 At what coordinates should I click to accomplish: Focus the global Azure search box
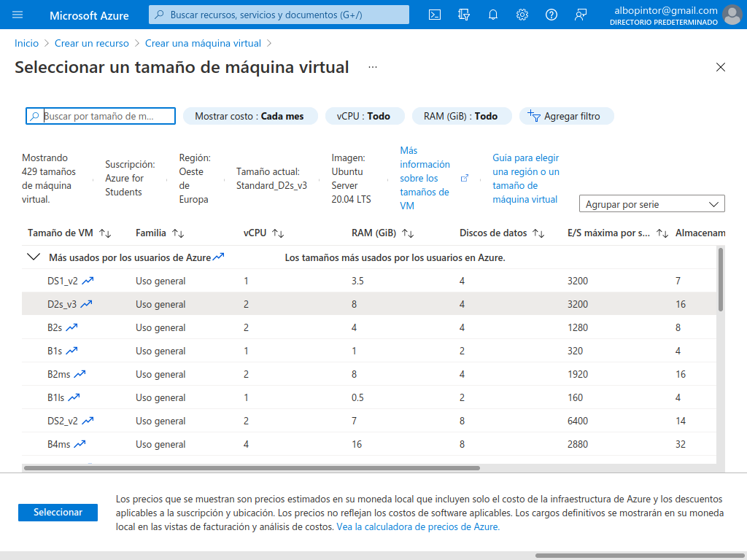tap(279, 15)
